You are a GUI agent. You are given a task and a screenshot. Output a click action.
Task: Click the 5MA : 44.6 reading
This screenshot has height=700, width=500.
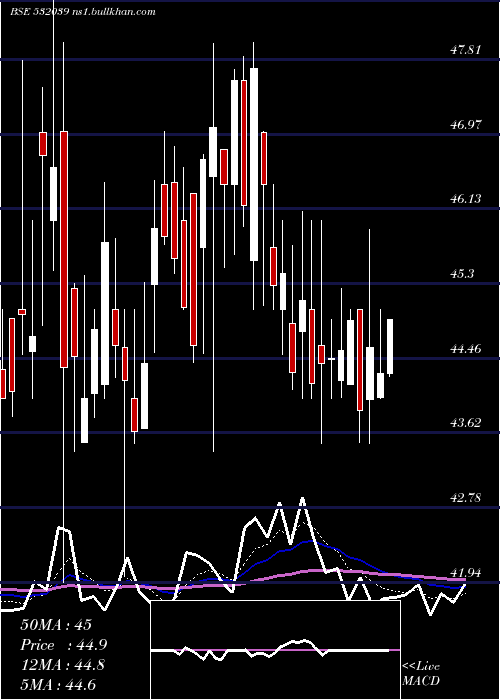coord(58,685)
